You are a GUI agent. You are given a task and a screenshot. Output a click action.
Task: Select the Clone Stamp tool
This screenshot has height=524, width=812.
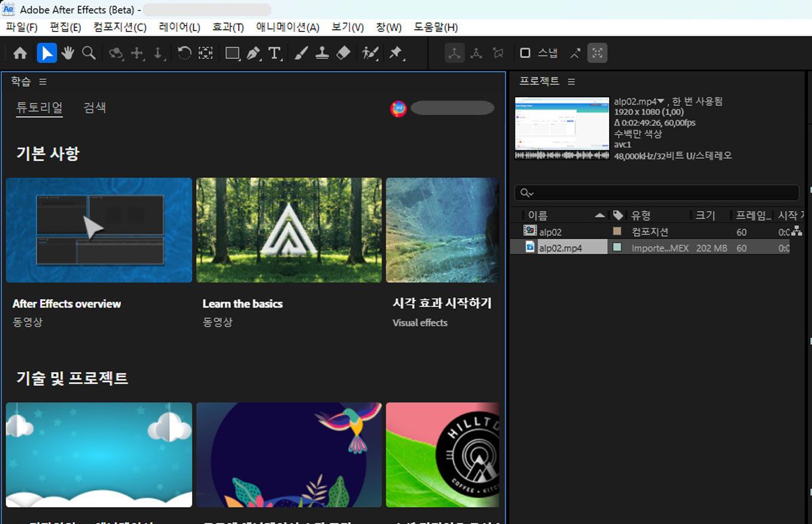point(322,53)
